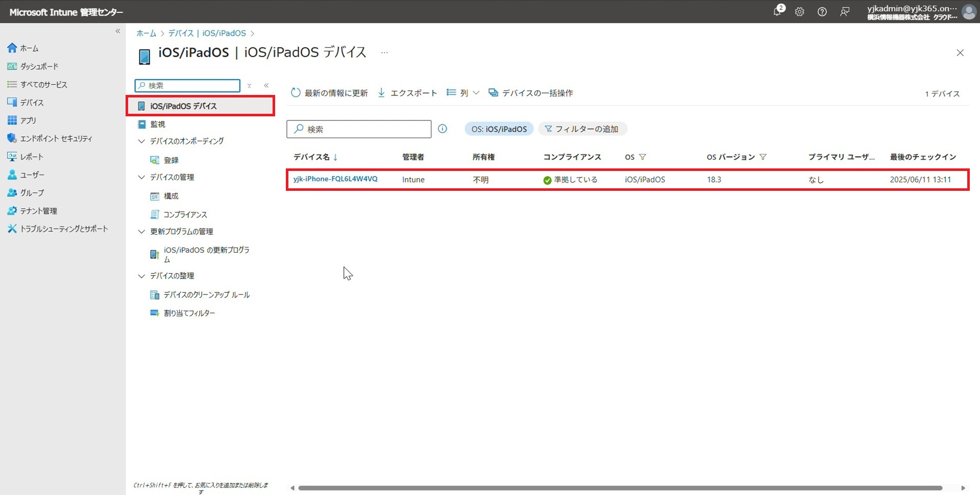The height and width of the screenshot is (495, 980).
Task: Click フィルターの追加 button
Action: [x=582, y=129]
